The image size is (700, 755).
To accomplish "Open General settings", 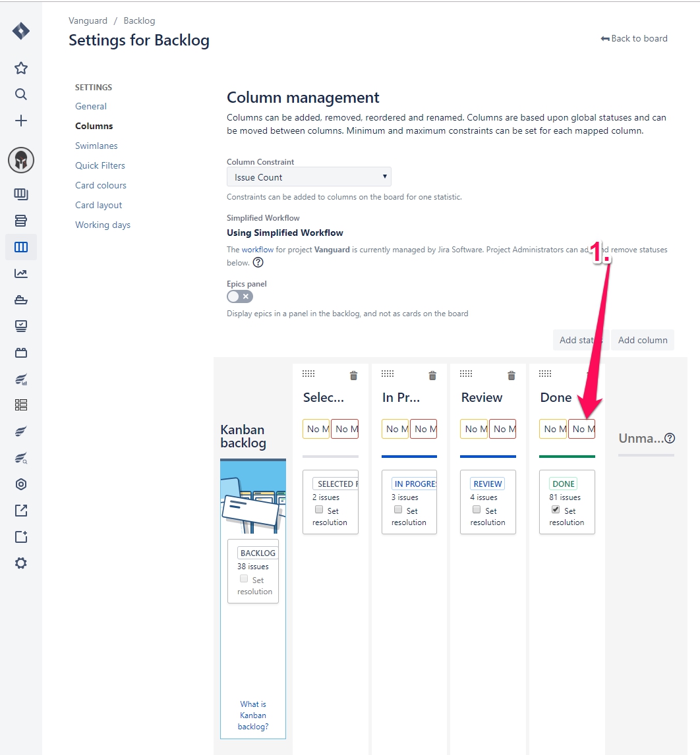I will pyautogui.click(x=90, y=107).
